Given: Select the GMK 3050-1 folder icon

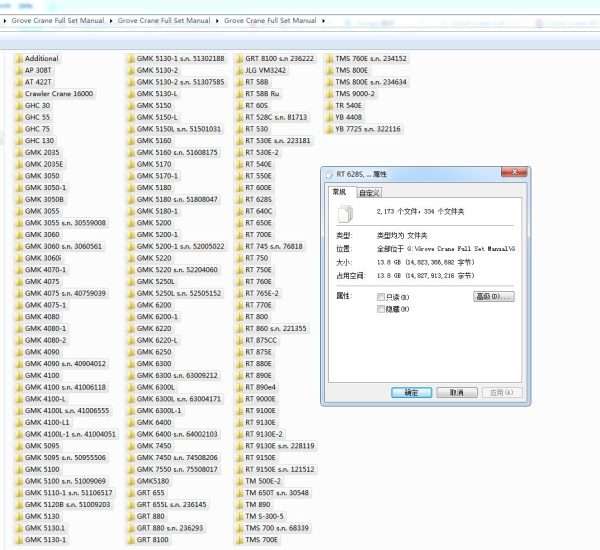Looking at the screenshot, I should [19, 188].
